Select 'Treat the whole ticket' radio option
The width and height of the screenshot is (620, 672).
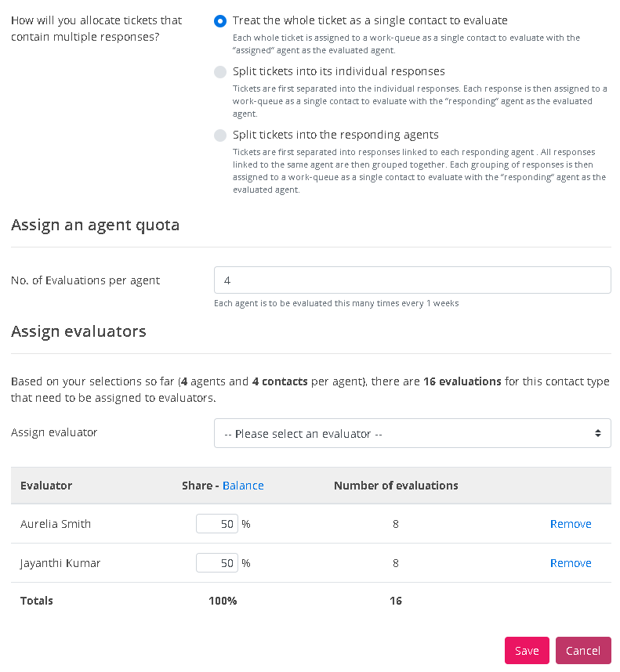[x=220, y=21]
